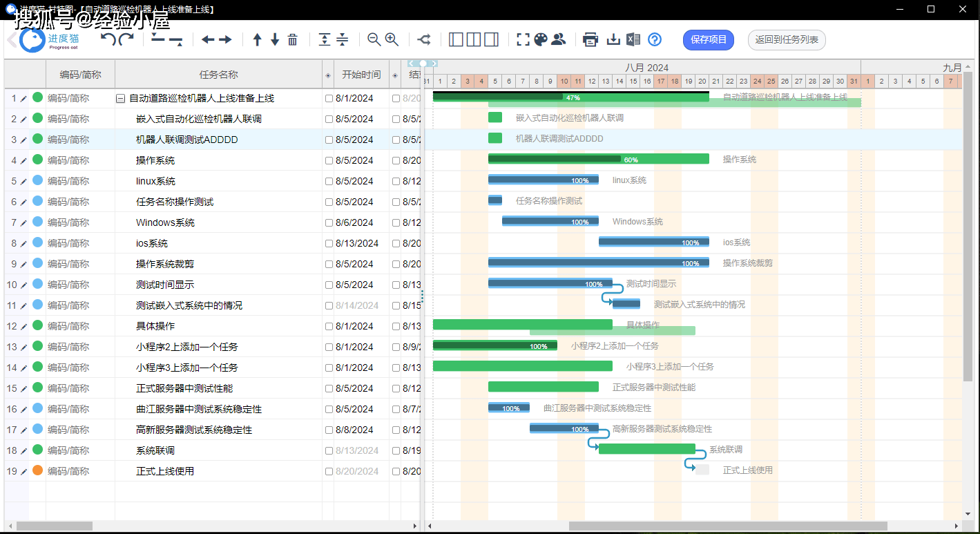Image resolution: width=980 pixels, height=534 pixels.
Task: Select the task name 高新服务器测试系统稳定性
Action: (194, 430)
